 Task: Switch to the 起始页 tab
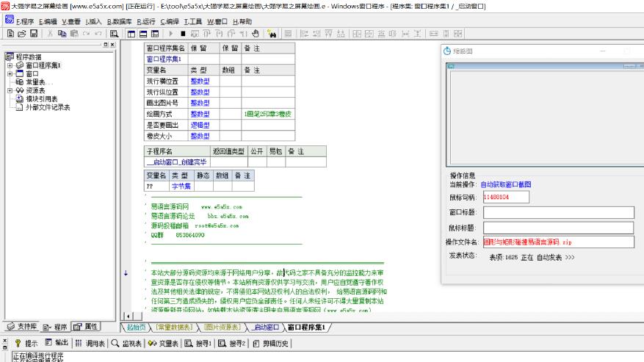click(x=136, y=327)
